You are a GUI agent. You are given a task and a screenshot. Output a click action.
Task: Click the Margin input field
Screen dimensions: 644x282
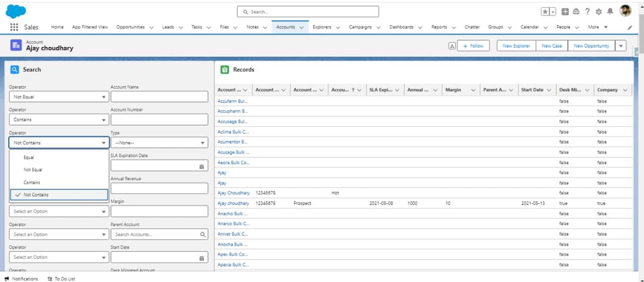point(159,212)
